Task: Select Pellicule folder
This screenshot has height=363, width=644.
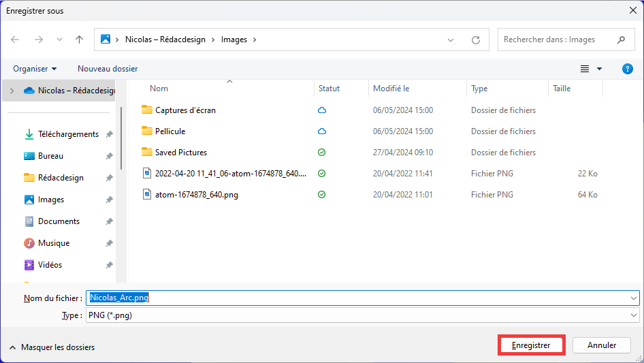Action: tap(170, 131)
